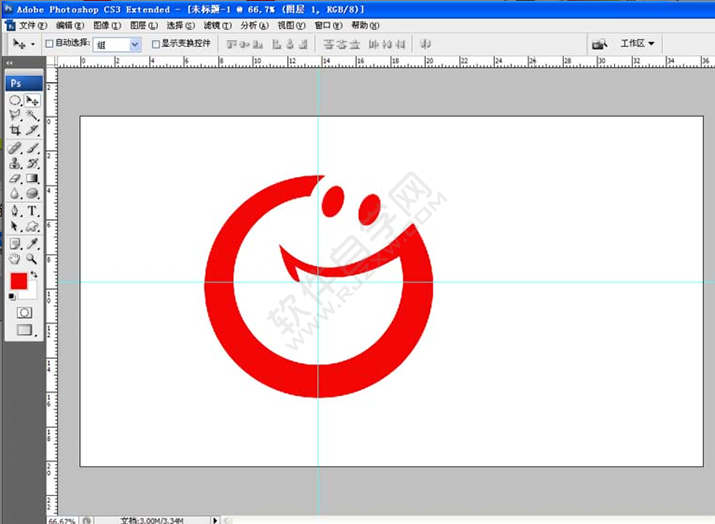The width and height of the screenshot is (715, 524).
Task: Open the 滤镜 menu
Action: coord(217,25)
